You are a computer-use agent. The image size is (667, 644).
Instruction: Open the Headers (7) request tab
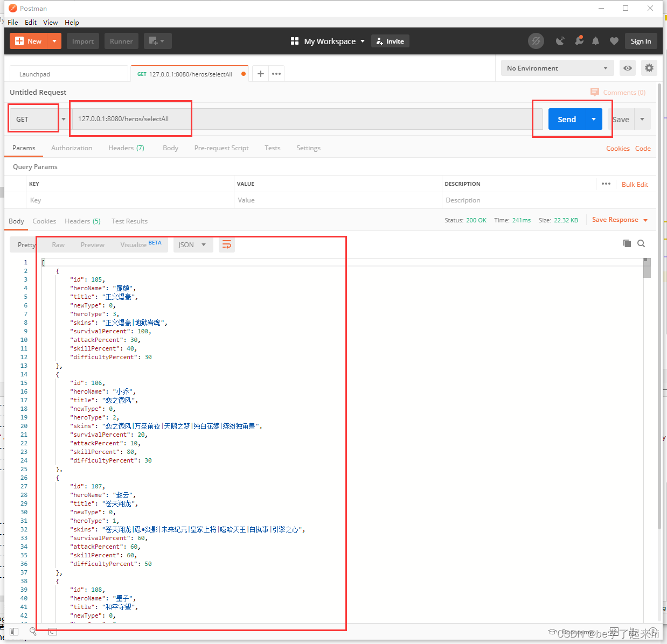[x=126, y=148]
